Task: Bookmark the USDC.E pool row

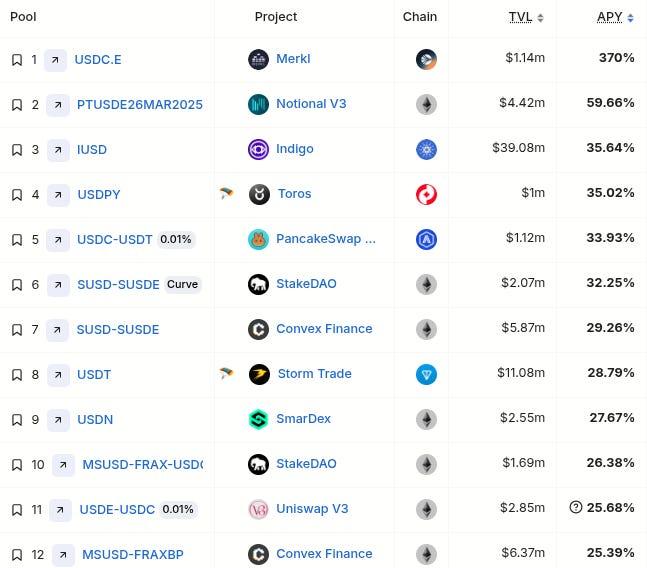Action: tap(16, 60)
